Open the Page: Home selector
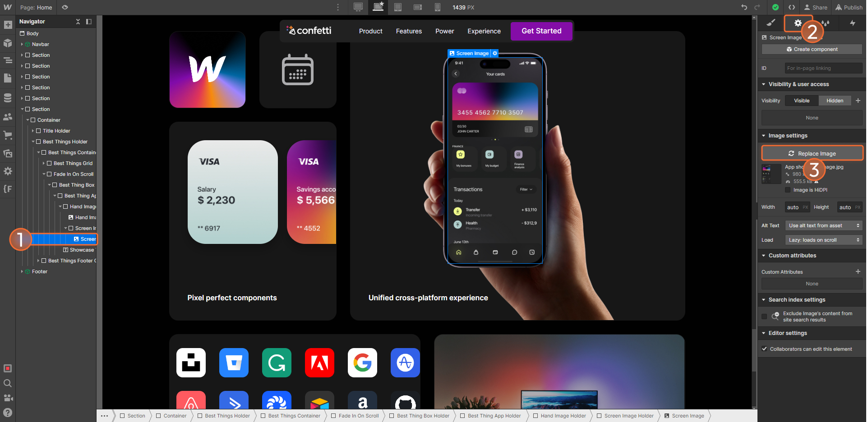The height and width of the screenshot is (422, 868). [36, 7]
